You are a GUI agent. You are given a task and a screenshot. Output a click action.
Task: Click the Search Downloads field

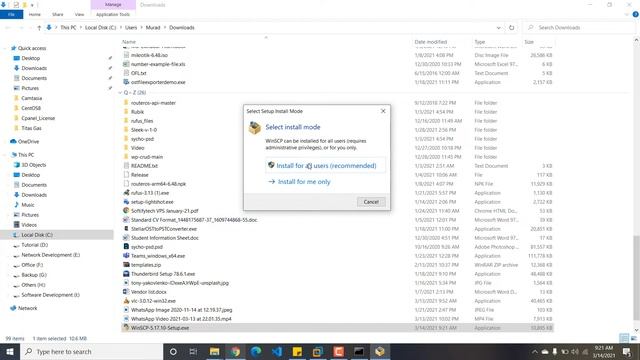(x=580, y=28)
